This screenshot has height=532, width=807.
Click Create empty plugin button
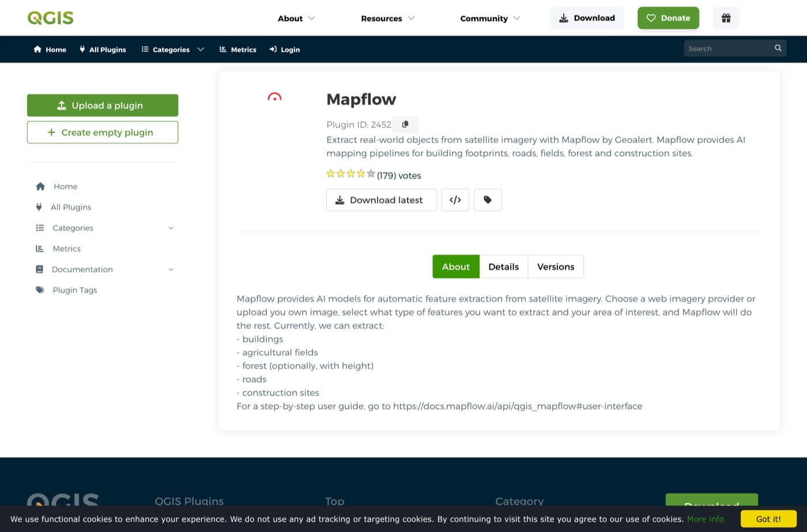(103, 132)
